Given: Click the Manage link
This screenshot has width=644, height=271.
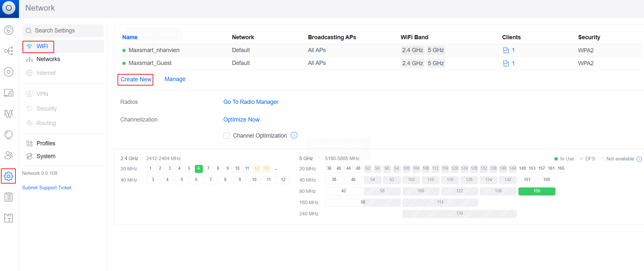Looking at the screenshot, I should 175,79.
